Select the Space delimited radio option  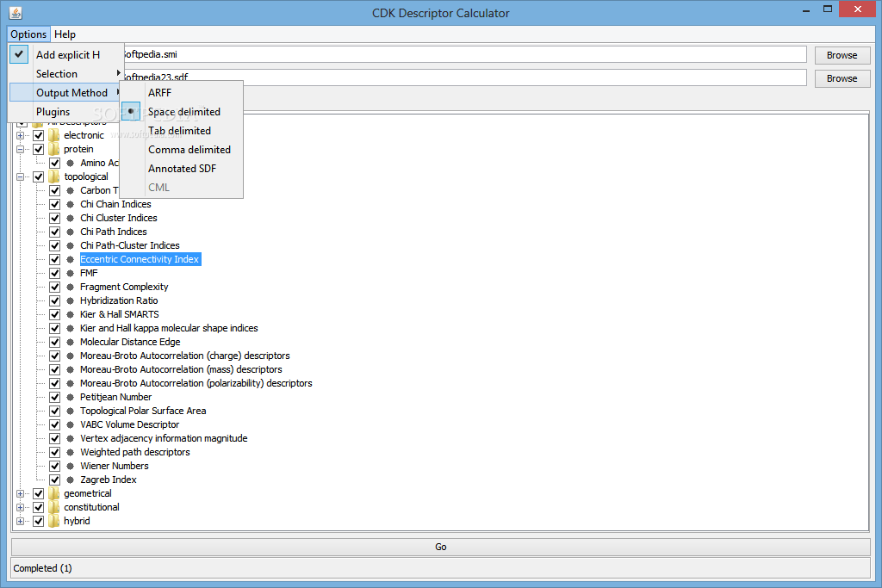[x=131, y=111]
